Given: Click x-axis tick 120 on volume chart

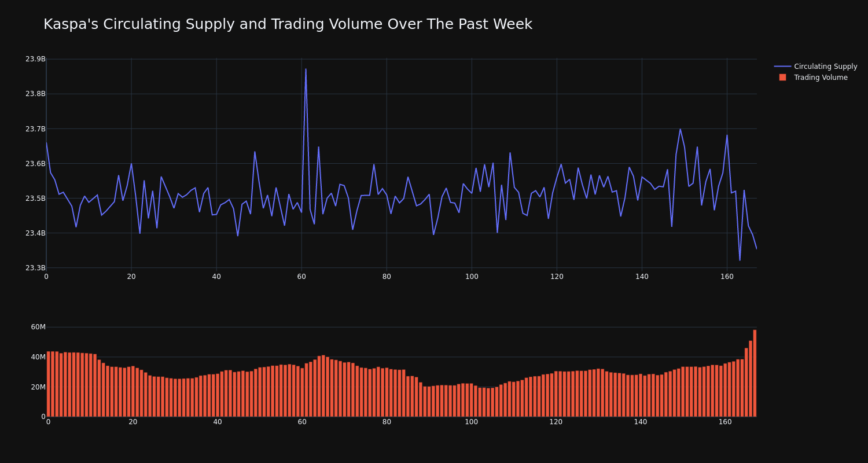Looking at the screenshot, I should (x=556, y=422).
